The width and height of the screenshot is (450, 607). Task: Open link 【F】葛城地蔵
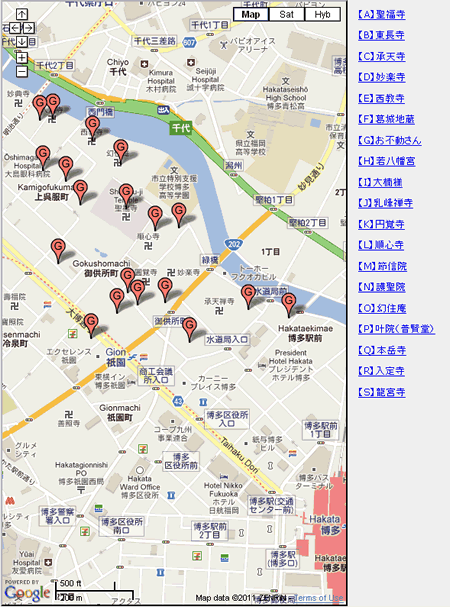[386, 119]
